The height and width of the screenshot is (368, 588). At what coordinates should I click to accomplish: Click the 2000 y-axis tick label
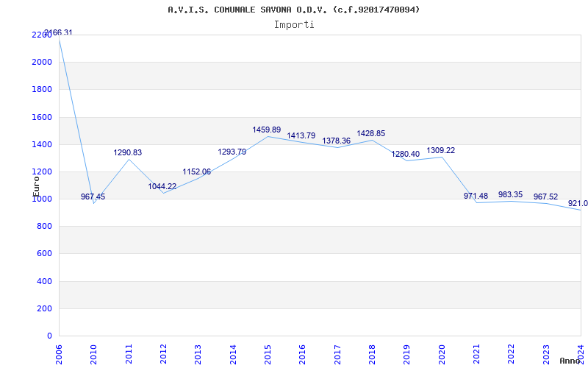(42, 62)
